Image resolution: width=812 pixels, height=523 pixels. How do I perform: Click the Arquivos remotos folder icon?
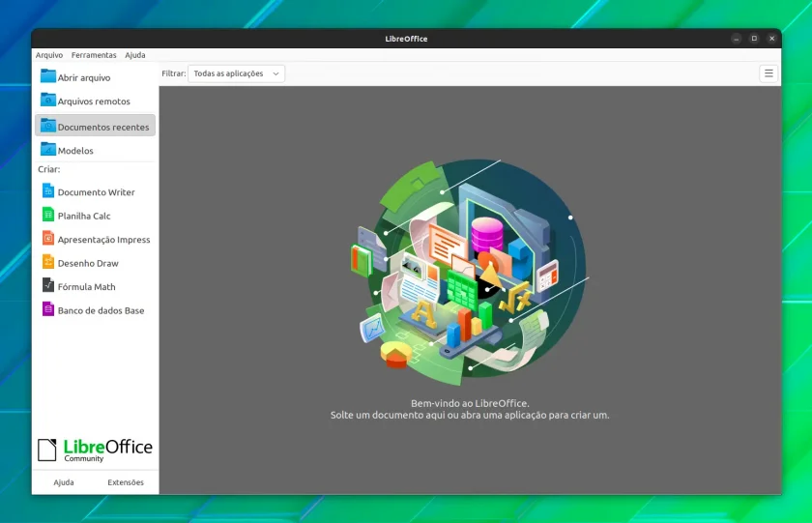coord(48,100)
